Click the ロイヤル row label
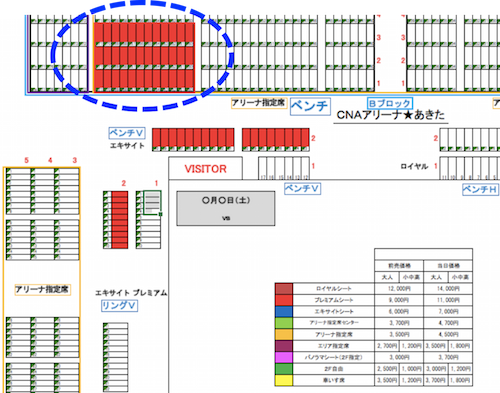 (414, 166)
